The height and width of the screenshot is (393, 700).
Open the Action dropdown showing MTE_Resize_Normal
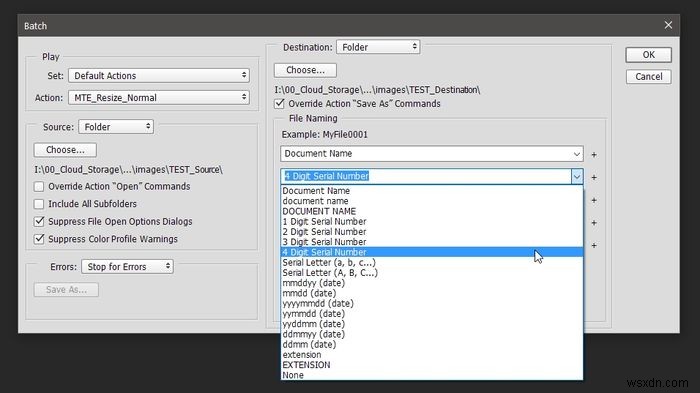158,97
